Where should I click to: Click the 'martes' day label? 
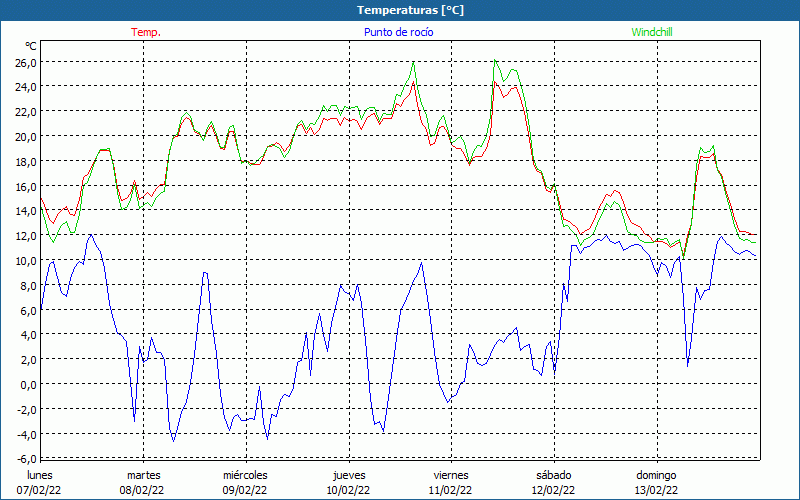[x=143, y=475]
